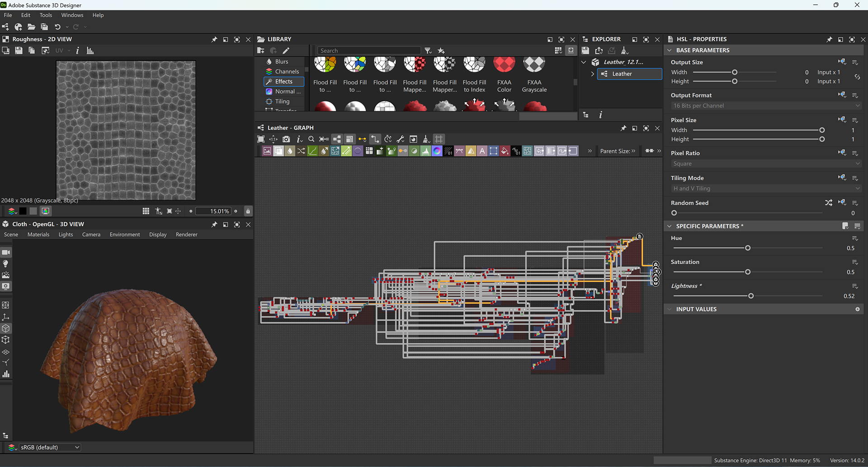
Task: Toggle the zoom lock in 2D View
Action: [x=248, y=211]
